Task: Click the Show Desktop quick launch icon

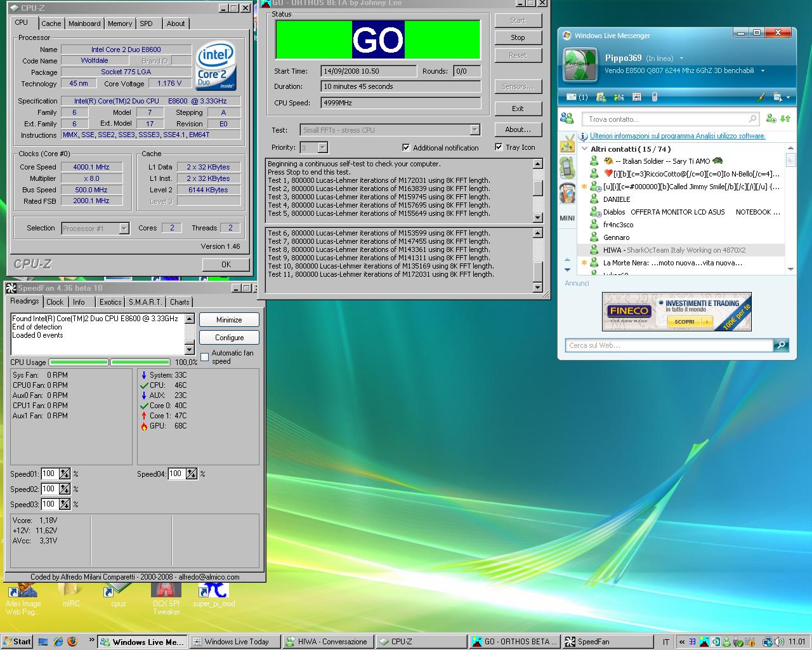Action: [x=43, y=641]
